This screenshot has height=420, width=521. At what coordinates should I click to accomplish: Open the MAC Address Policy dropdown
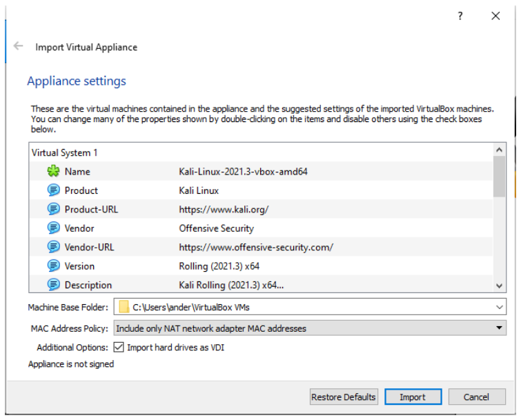click(499, 328)
